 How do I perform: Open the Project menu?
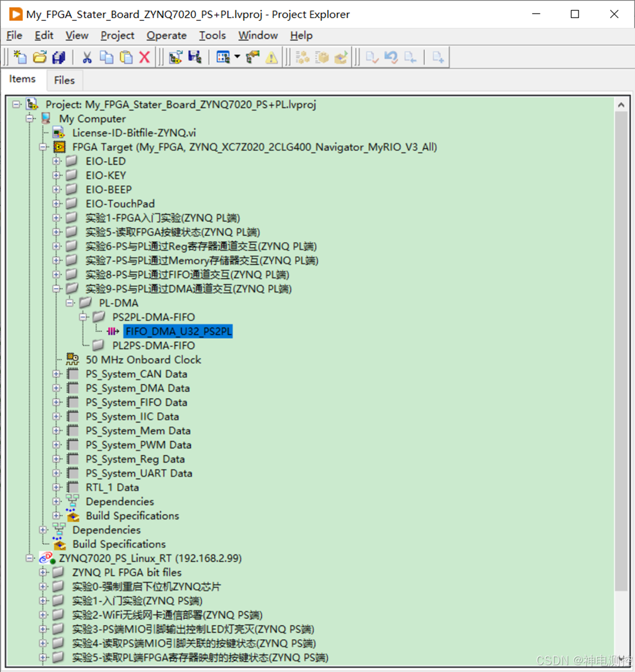pos(118,36)
